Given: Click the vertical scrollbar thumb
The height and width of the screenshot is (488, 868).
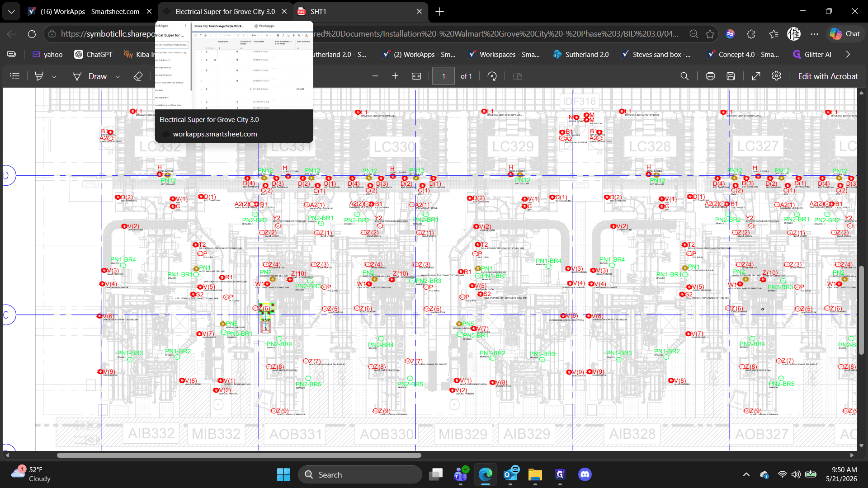Looking at the screenshot, I should point(861,310).
